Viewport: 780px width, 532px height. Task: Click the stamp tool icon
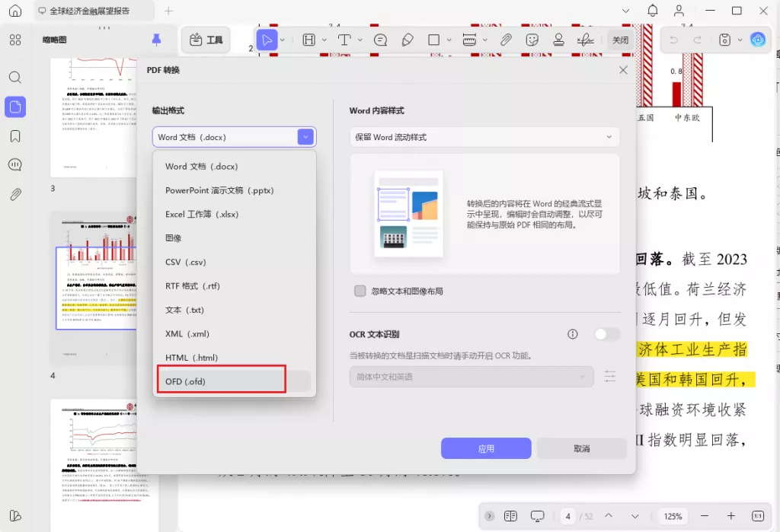[558, 40]
